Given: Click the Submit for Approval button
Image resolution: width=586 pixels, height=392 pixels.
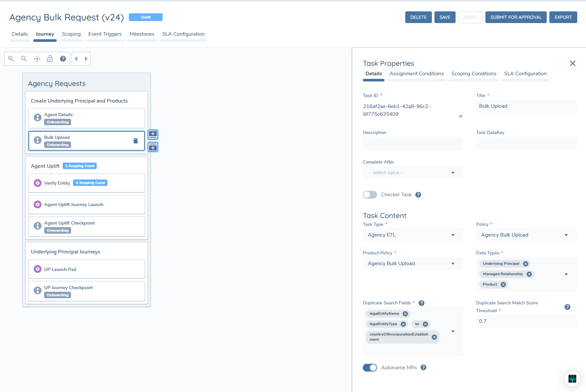Looking at the screenshot, I should pos(516,17).
